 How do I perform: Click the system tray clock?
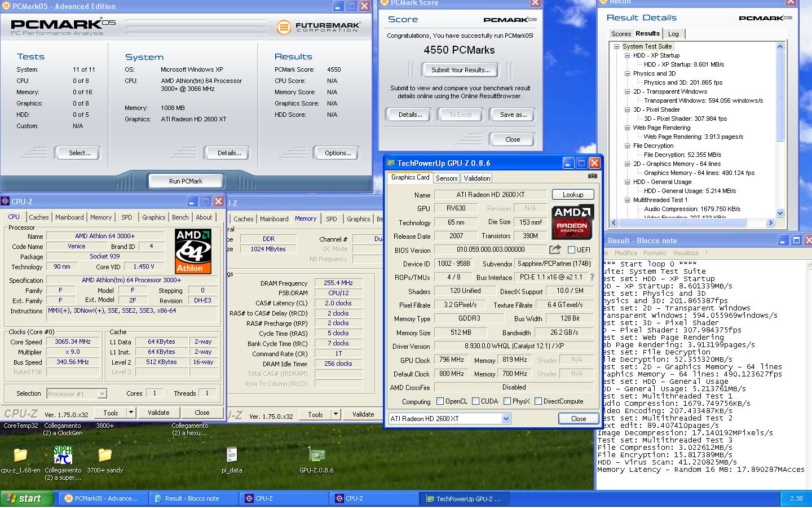[796, 498]
